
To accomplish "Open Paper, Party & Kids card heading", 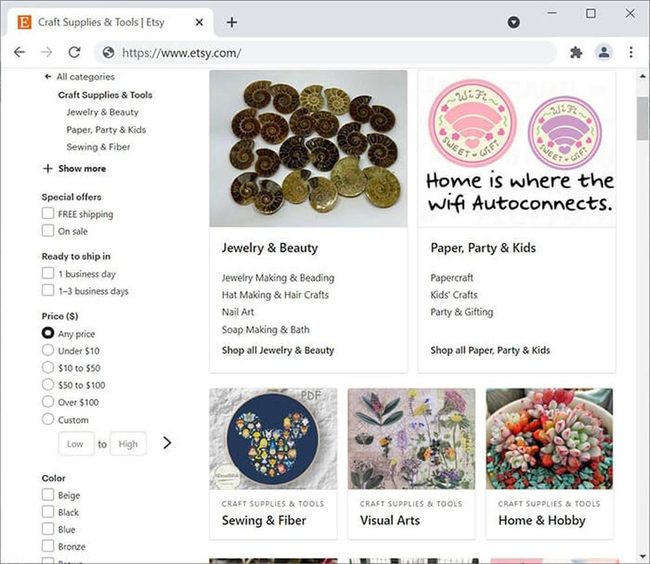I will tap(483, 248).
